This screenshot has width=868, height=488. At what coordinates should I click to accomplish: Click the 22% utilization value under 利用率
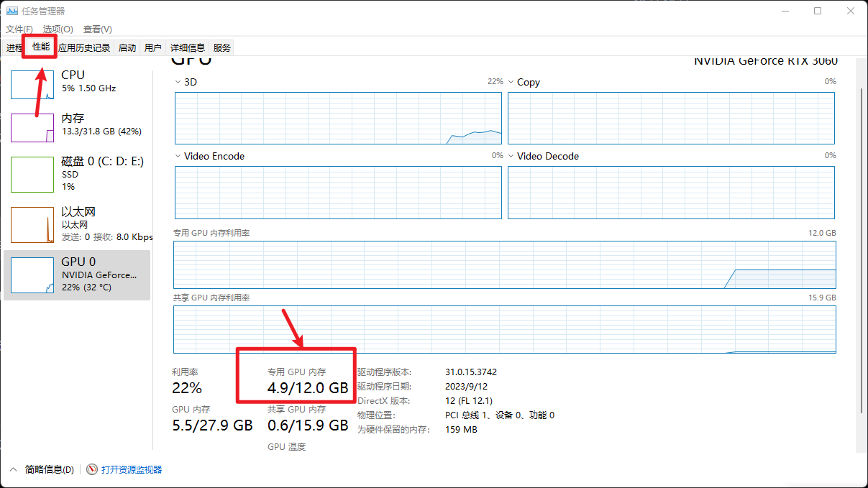[x=187, y=388]
